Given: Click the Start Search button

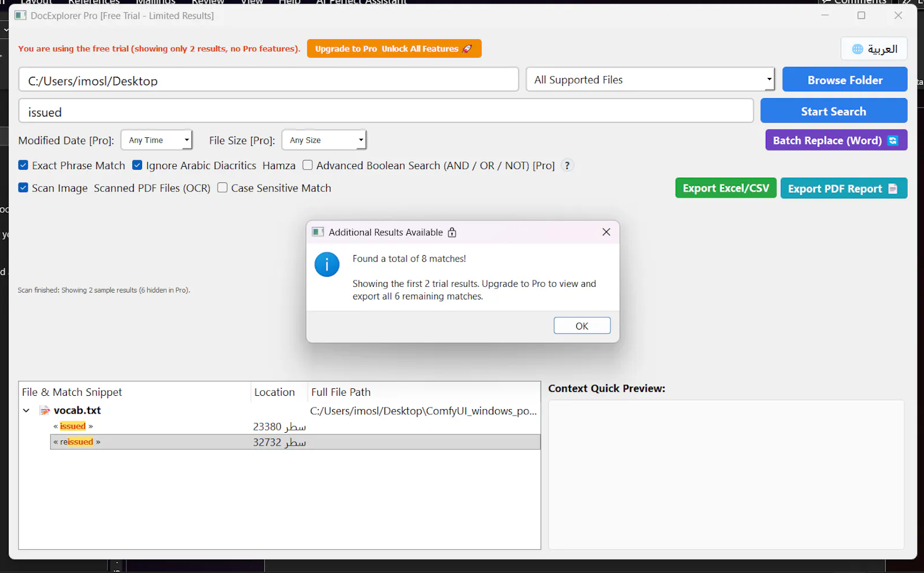Looking at the screenshot, I should [834, 111].
